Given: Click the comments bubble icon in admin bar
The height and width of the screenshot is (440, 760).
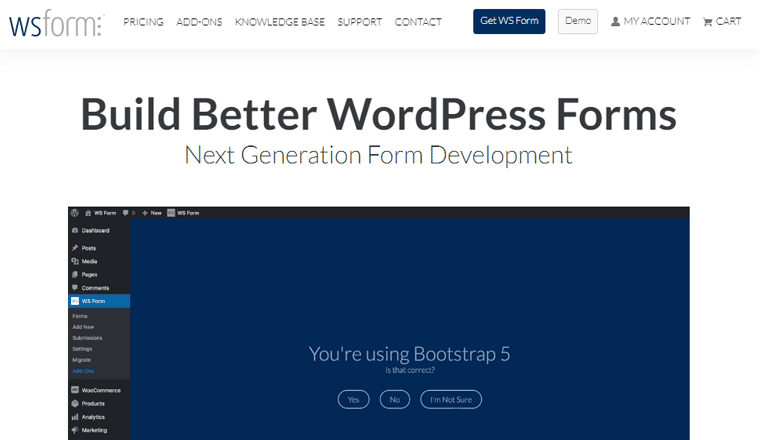Looking at the screenshot, I should [126, 213].
